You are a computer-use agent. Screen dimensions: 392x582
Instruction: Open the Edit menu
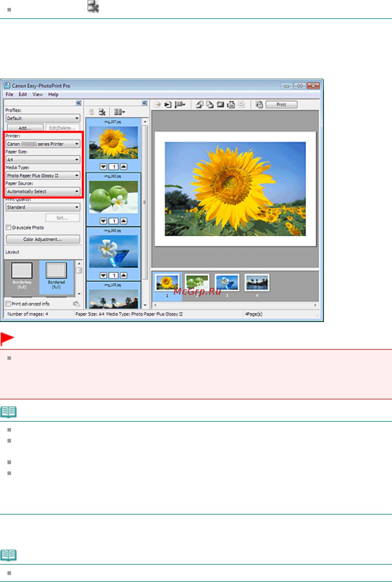[23, 94]
